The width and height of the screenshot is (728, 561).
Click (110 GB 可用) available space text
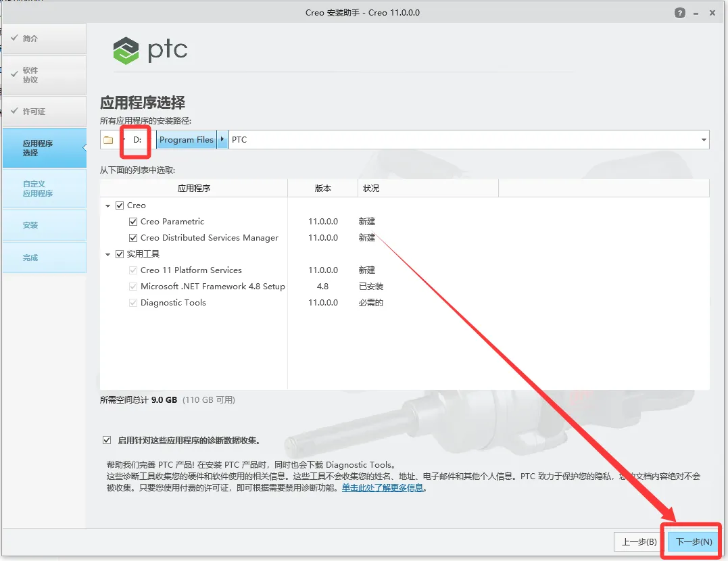(209, 400)
